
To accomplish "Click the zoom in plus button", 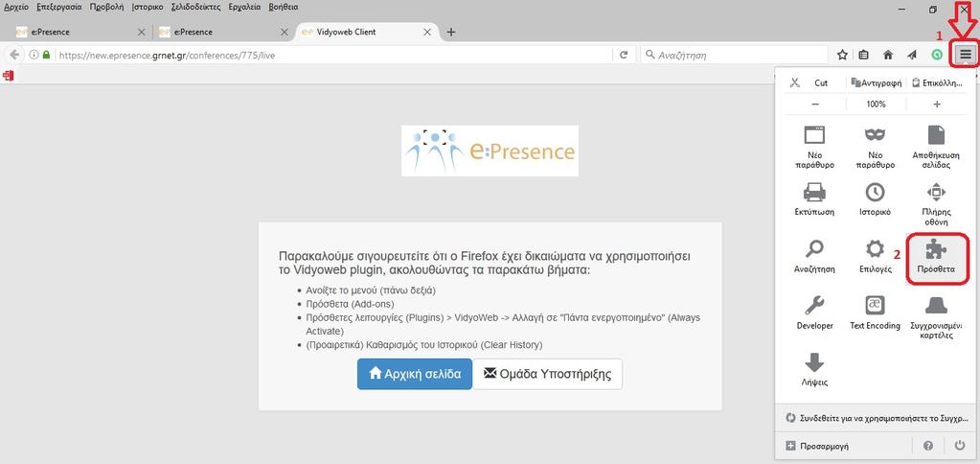I will coord(937,104).
